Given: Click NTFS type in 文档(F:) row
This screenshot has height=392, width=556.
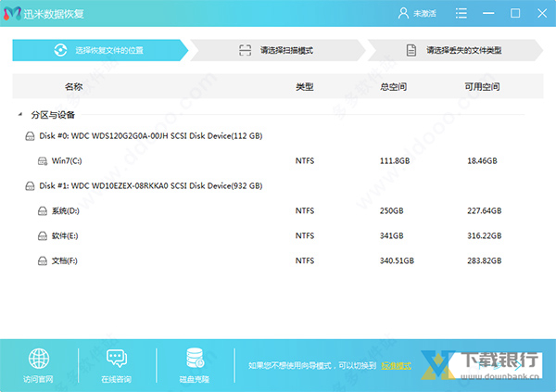Looking at the screenshot, I should 305,260.
